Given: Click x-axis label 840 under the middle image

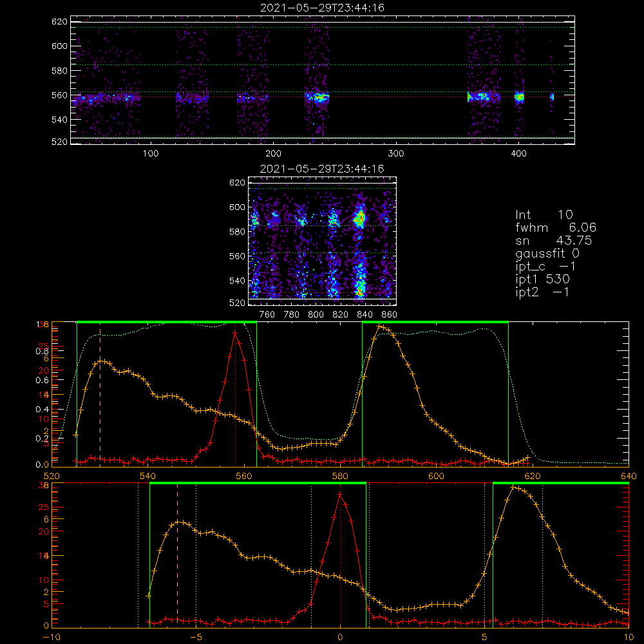Looking at the screenshot, I should 365,315.
